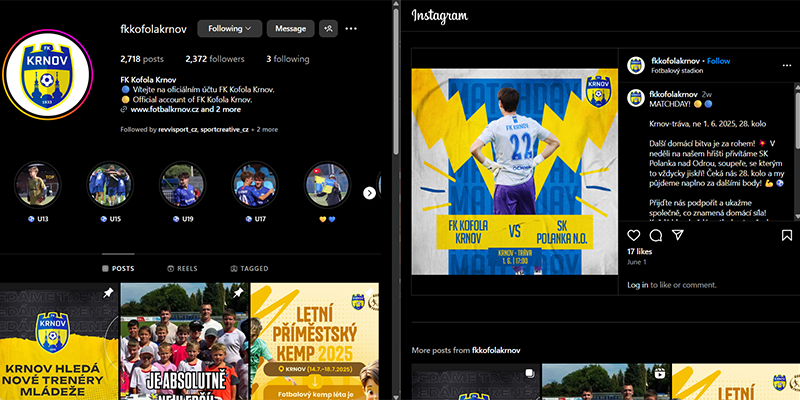
Task: Click the comment bubble icon
Action: [656, 235]
